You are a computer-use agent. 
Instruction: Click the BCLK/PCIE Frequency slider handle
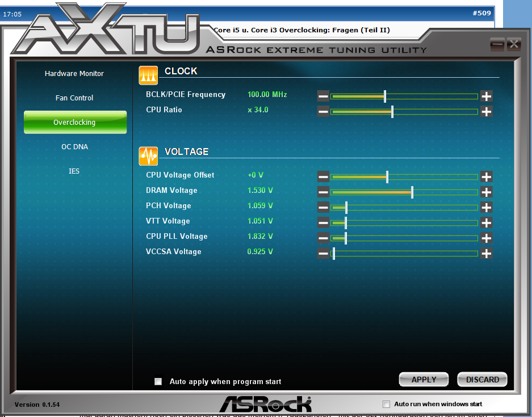click(385, 96)
